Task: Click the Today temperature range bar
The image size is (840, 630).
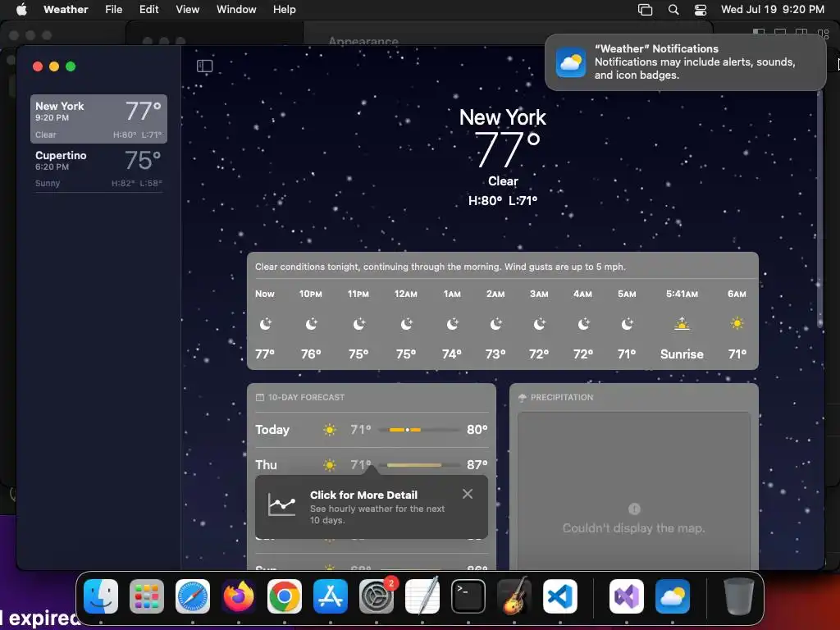Action: click(x=419, y=430)
